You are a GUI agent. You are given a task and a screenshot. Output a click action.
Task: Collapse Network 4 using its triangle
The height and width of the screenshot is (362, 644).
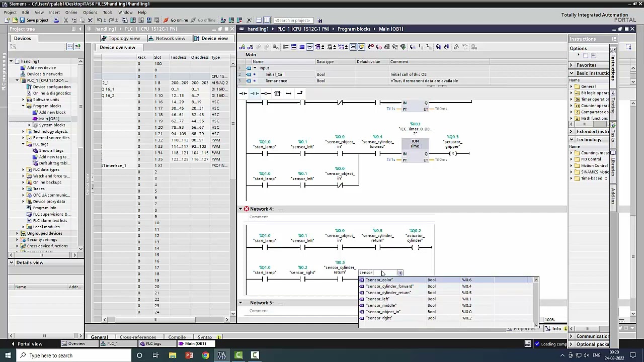point(240,209)
